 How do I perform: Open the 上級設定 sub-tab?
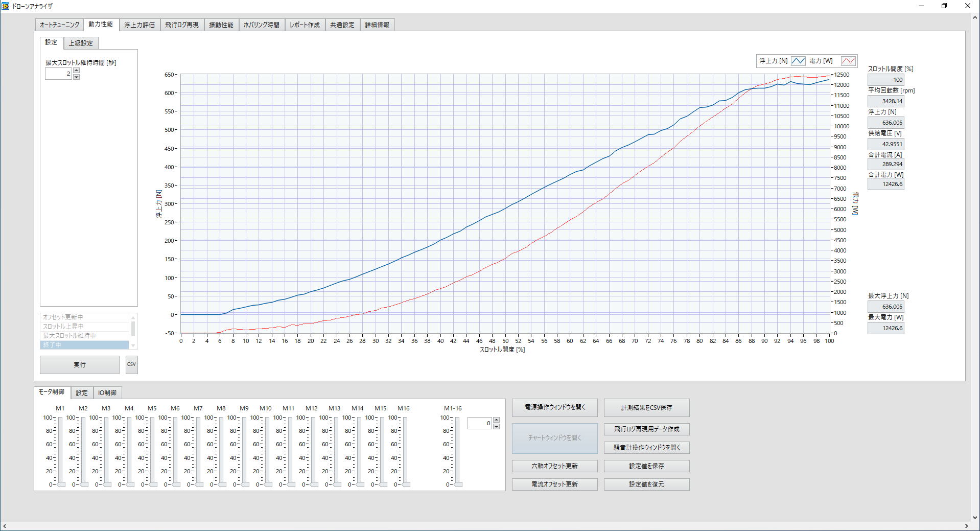pyautogui.click(x=81, y=43)
